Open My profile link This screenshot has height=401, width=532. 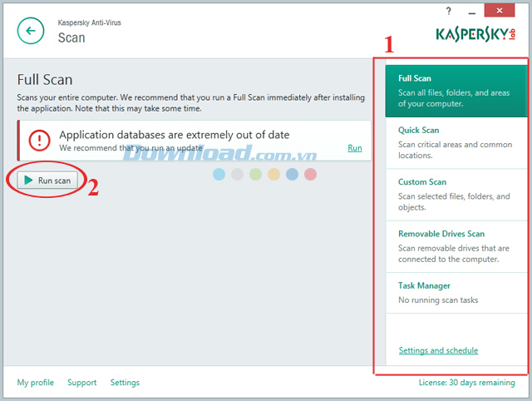[35, 383]
